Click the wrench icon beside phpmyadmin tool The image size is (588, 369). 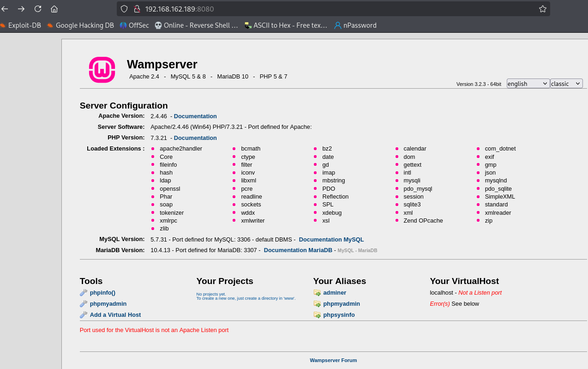pos(84,304)
